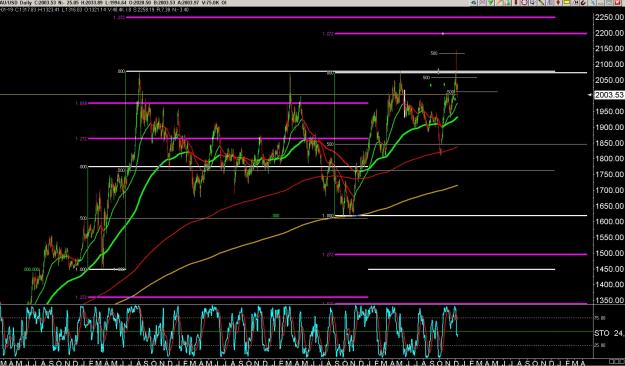Click the 1900.00 price axis label
The image size is (625, 366).
[x=609, y=127]
